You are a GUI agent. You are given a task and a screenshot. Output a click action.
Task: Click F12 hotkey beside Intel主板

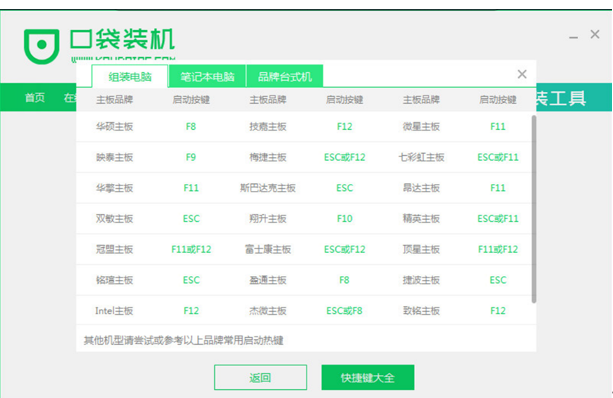click(x=191, y=311)
